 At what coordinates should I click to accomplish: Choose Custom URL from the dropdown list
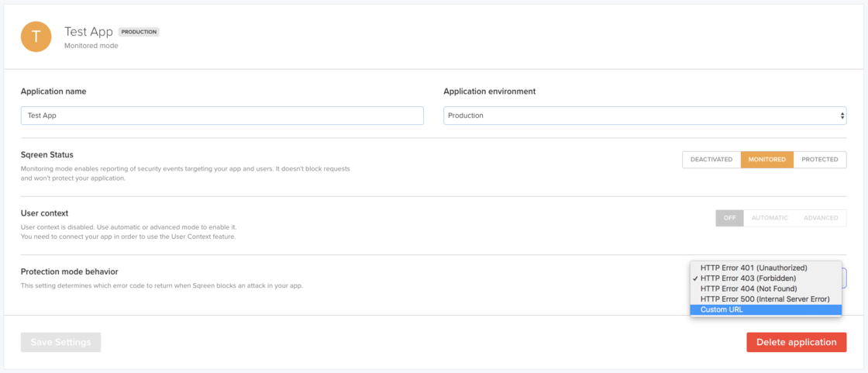coord(721,309)
